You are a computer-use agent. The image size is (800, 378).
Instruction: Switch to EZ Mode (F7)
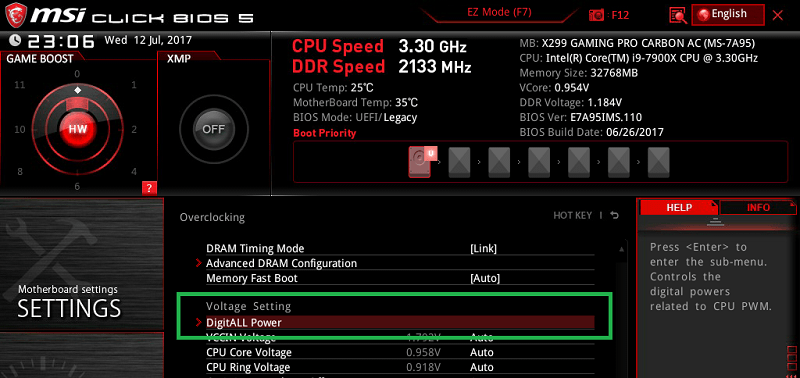coord(499,13)
